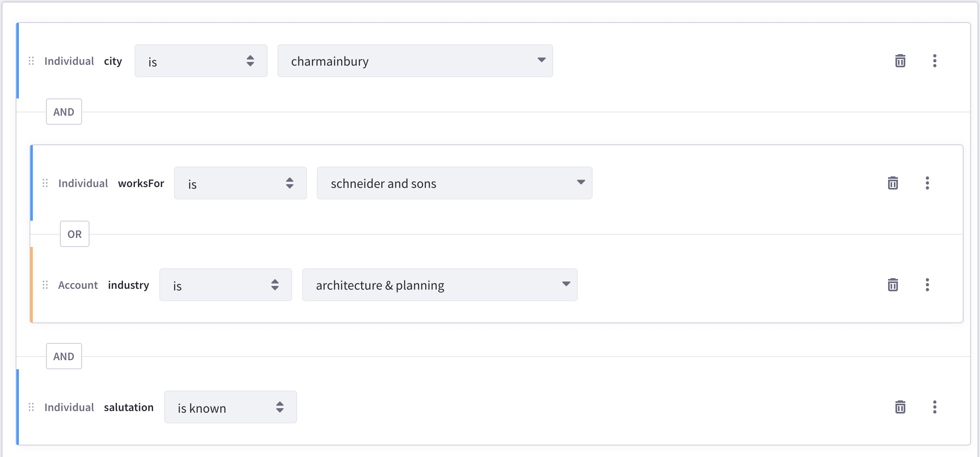Delete the industry filter rule
This screenshot has height=457, width=980.
pyautogui.click(x=893, y=285)
